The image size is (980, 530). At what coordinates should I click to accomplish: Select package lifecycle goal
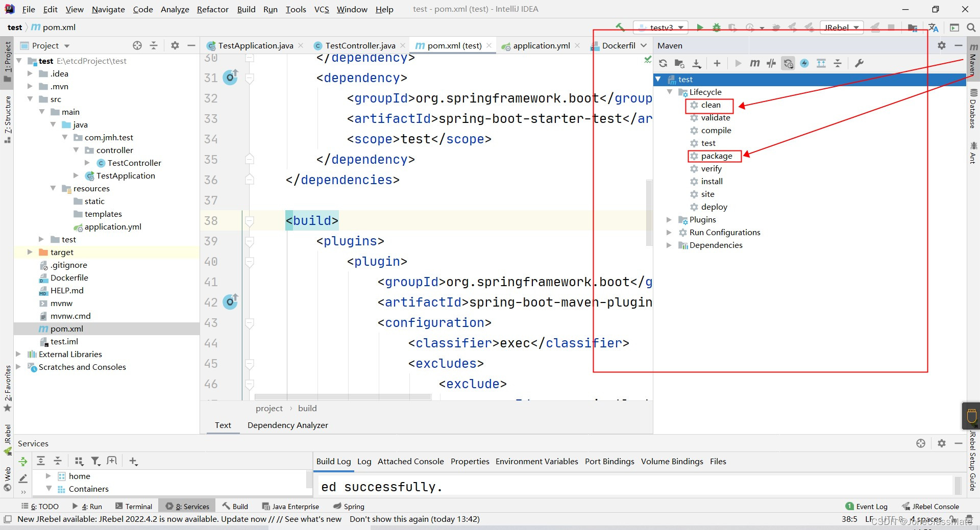(716, 156)
